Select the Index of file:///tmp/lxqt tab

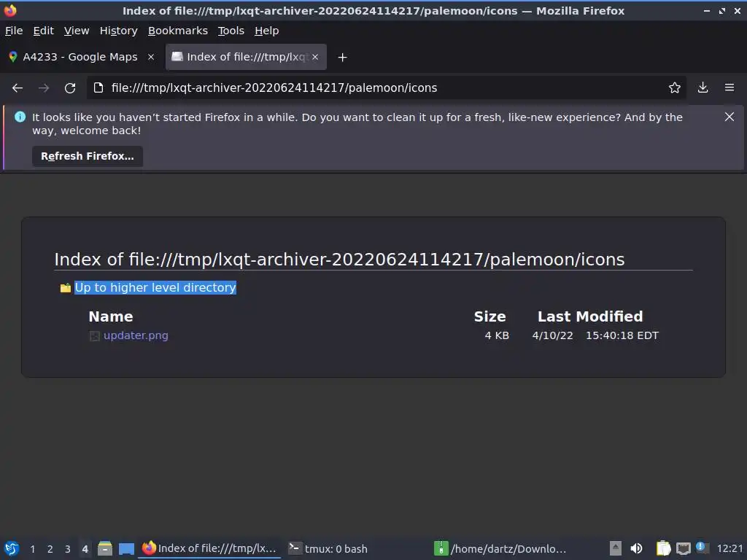(246, 57)
